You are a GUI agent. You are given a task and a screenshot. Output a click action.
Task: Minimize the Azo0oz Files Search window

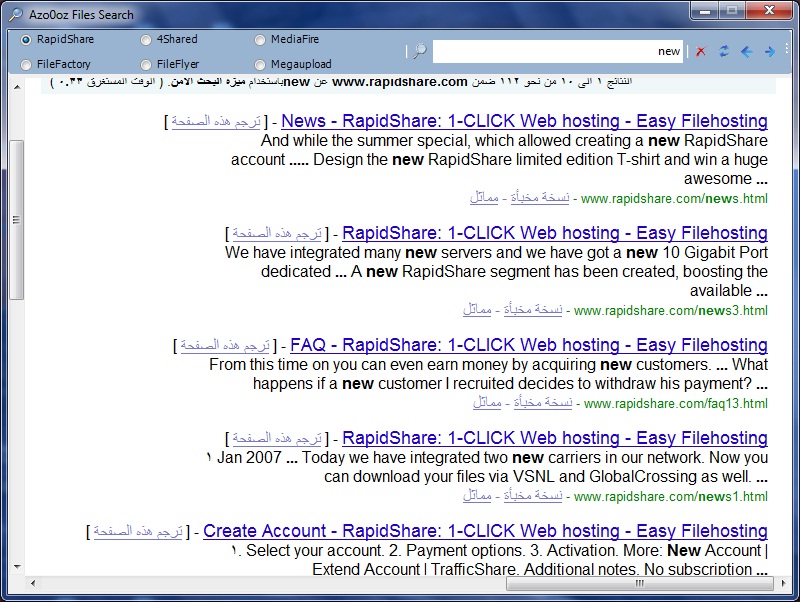705,10
